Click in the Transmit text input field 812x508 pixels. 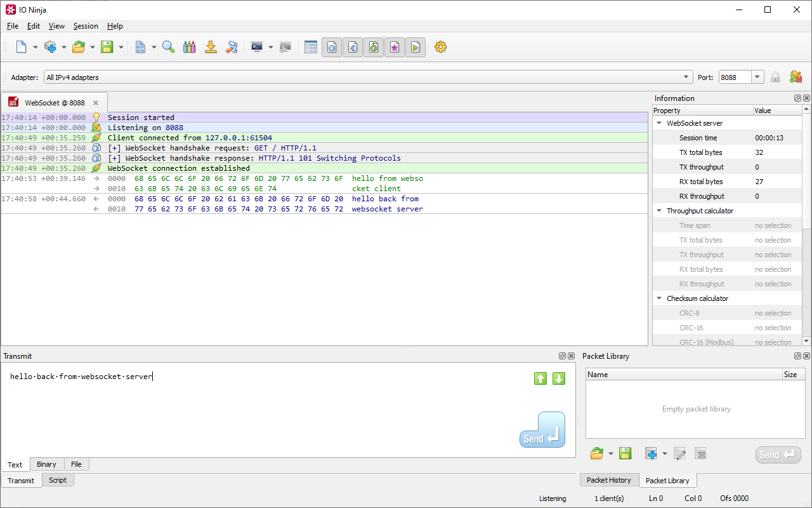(288, 410)
